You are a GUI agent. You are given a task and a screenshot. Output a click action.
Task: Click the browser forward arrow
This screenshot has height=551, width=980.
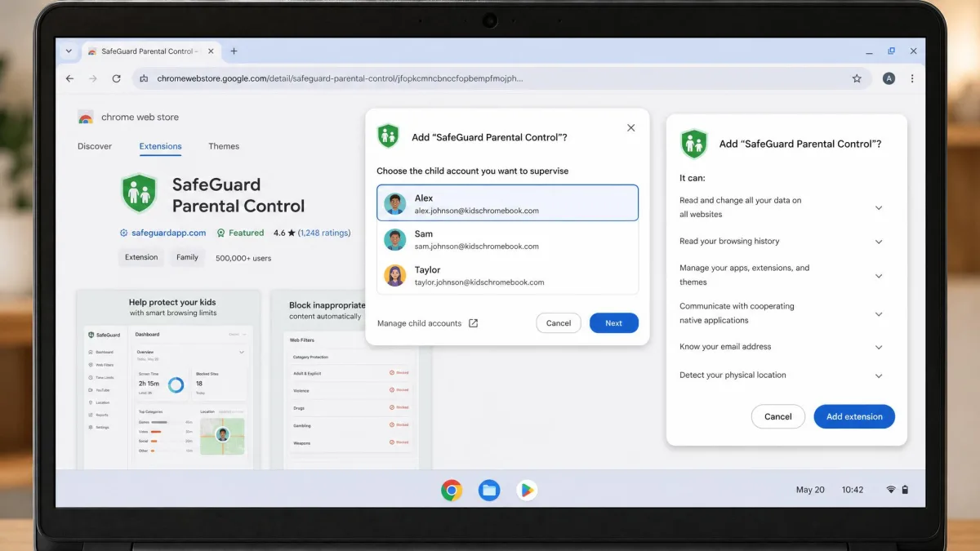click(x=93, y=78)
